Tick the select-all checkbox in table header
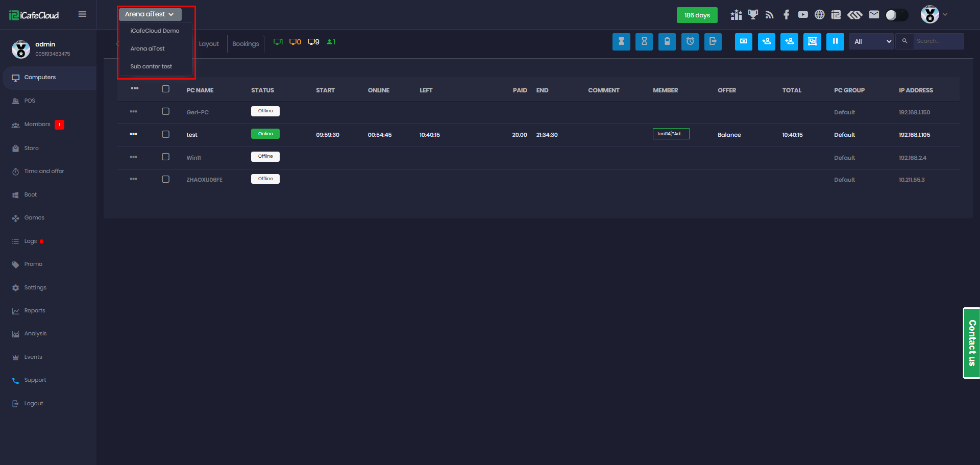This screenshot has height=465, width=980. 165,89
